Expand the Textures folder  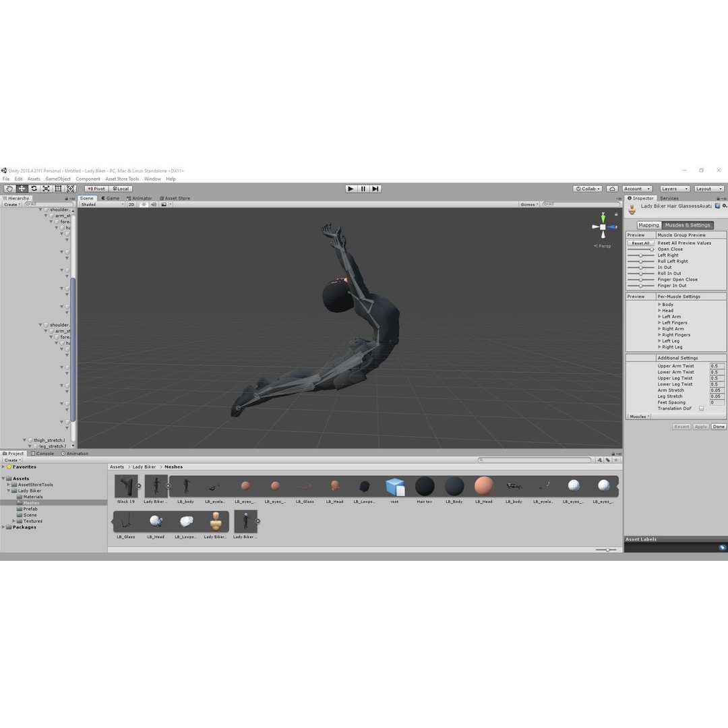click(x=14, y=521)
